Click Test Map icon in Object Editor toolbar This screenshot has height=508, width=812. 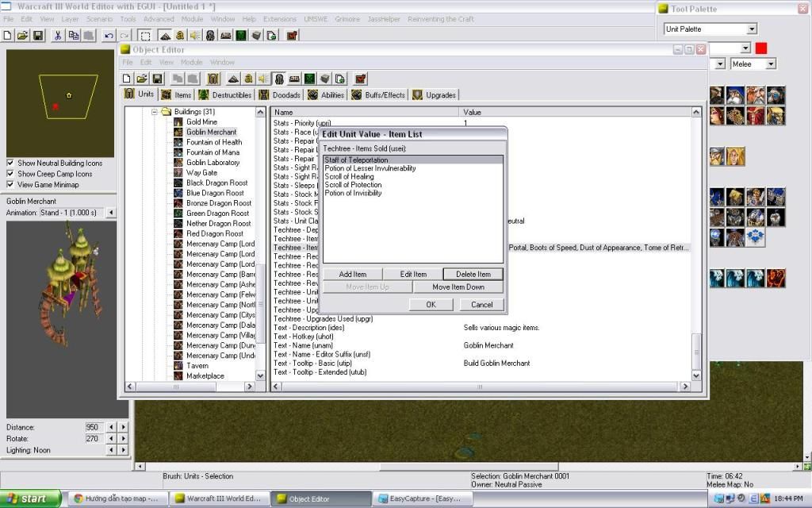point(361,79)
